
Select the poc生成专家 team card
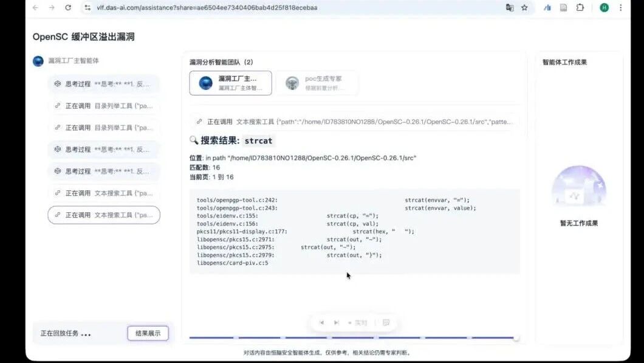(x=317, y=83)
